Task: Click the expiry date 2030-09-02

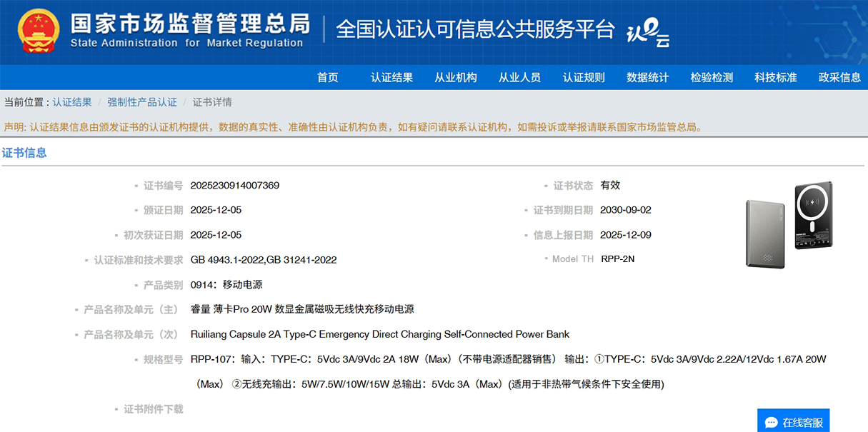Action: pyautogui.click(x=626, y=210)
